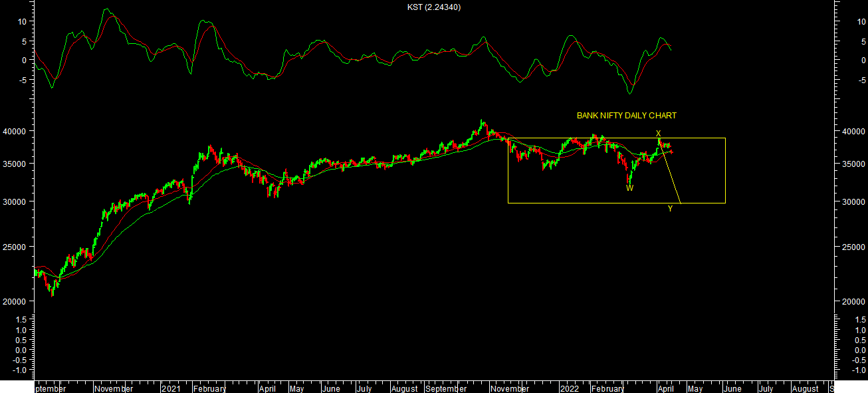Viewport: 868px width, 393px height.
Task: Click the yellow W wave label
Action: (629, 188)
